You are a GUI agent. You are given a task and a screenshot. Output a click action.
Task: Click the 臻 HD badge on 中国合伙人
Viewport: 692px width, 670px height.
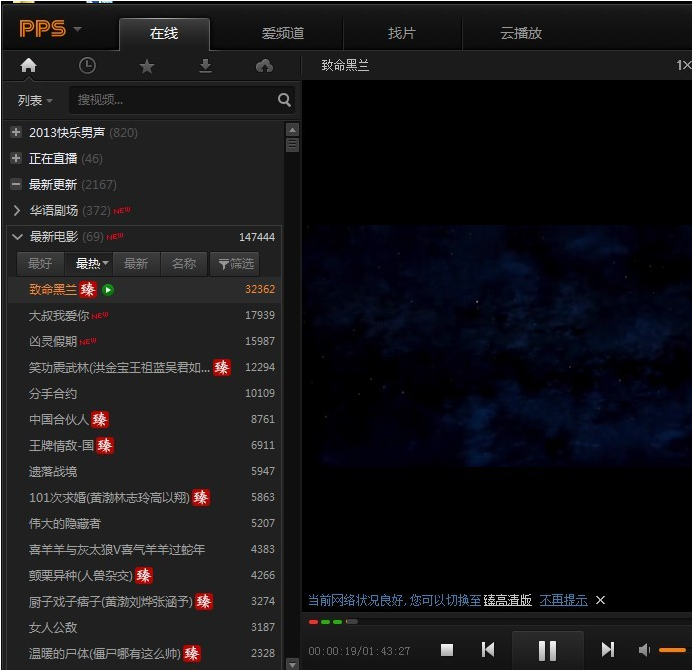click(100, 419)
